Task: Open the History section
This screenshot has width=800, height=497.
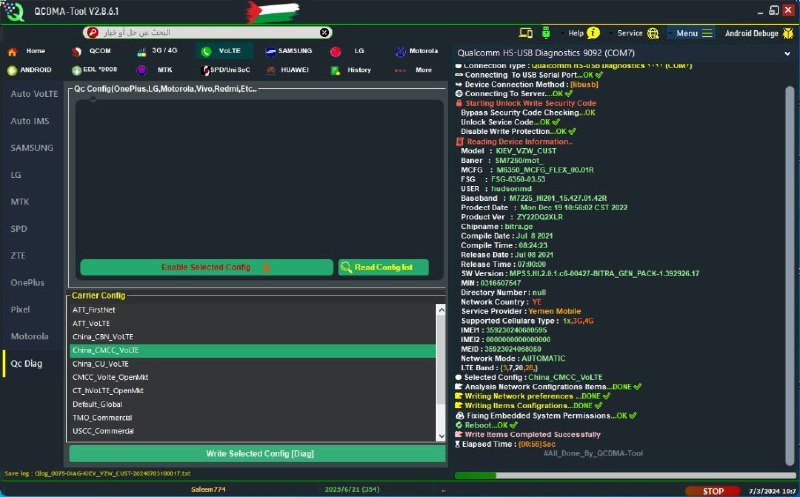Action: click(352, 70)
